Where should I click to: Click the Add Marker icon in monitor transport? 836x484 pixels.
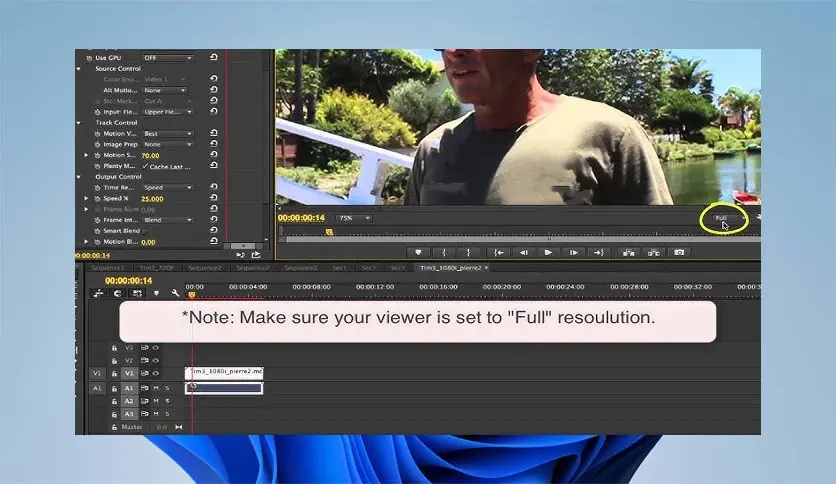[419, 253]
